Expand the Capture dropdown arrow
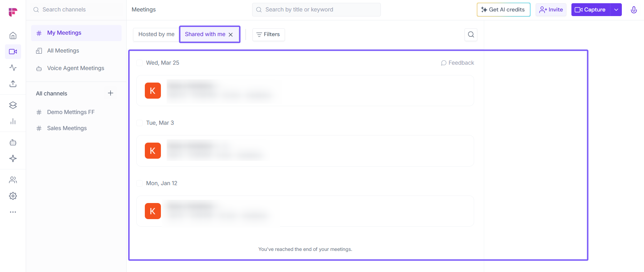 [x=616, y=10]
